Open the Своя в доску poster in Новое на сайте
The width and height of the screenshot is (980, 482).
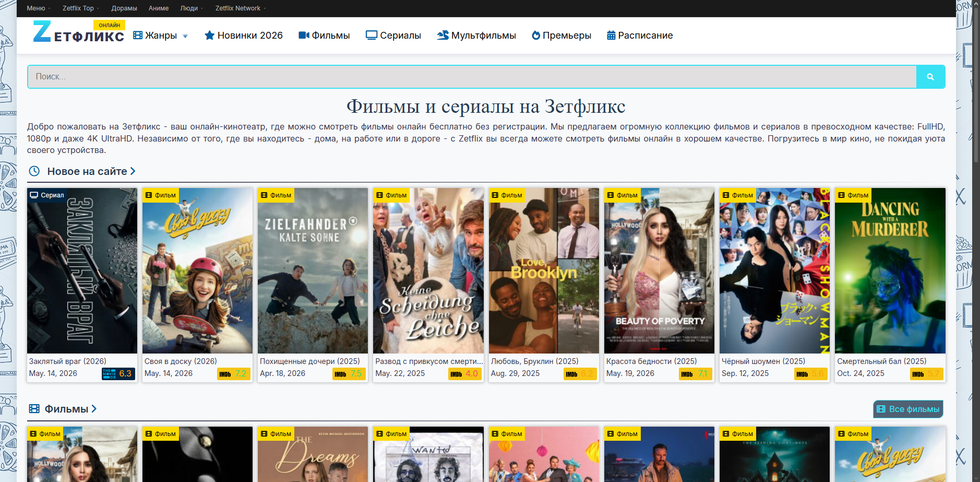(197, 271)
